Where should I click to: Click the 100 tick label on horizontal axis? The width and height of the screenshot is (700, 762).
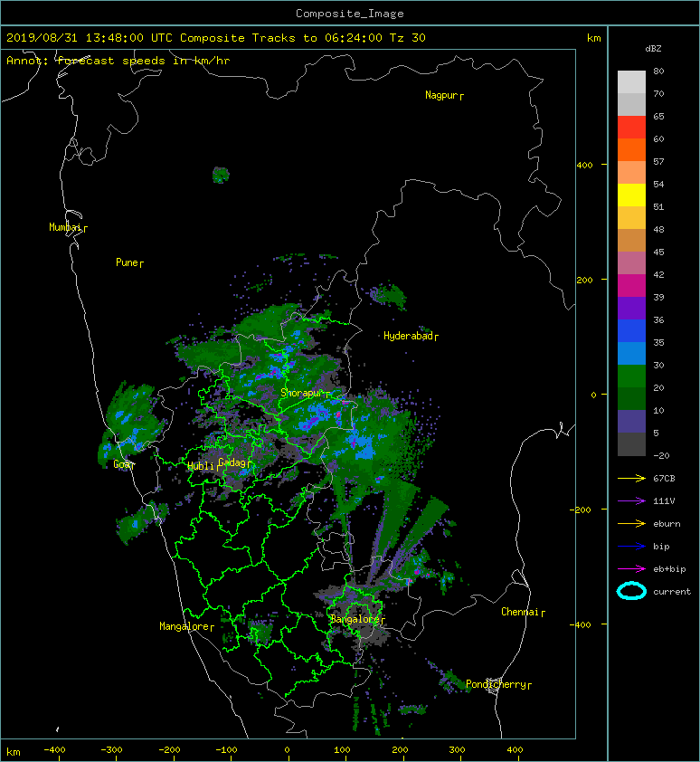(342, 750)
